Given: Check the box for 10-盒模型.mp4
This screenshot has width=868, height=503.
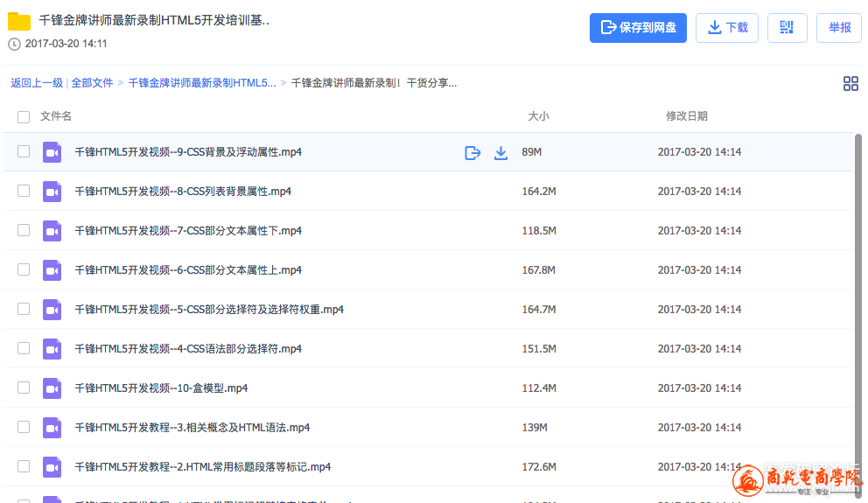Looking at the screenshot, I should tap(24, 388).
